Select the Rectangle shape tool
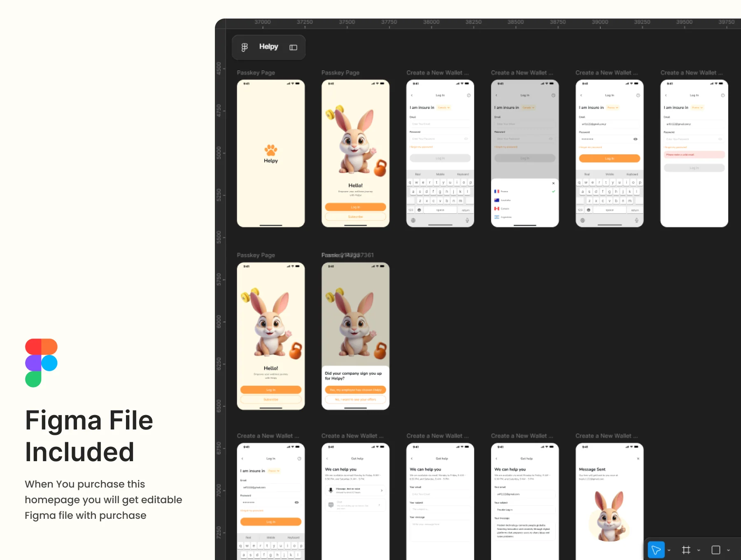Viewport: 741px width, 560px height. (716, 550)
